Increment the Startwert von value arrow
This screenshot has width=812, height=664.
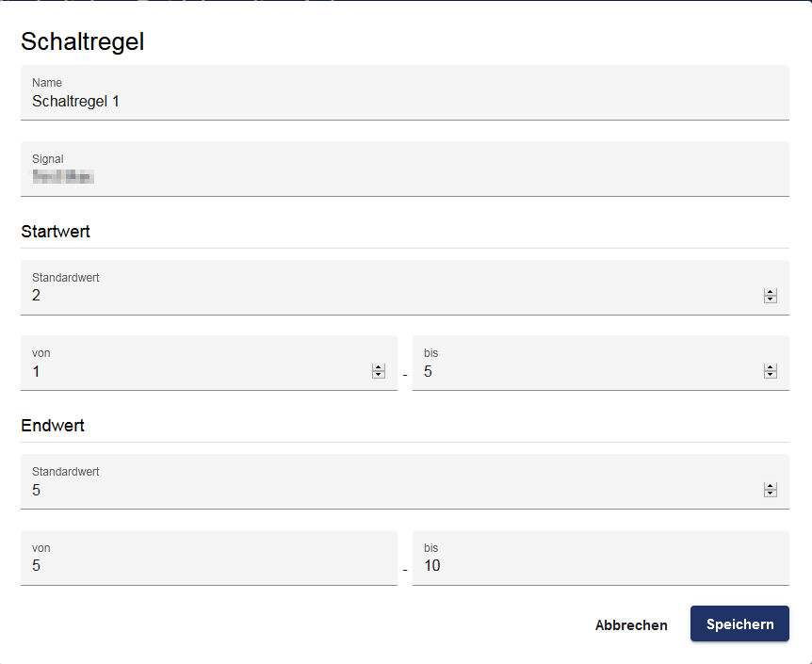378,367
